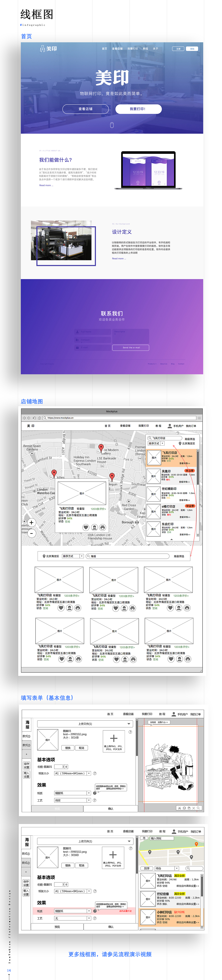This screenshot has height=980, width=222.
Task: Click the printer icon in the map popup card
Action: 103,527
